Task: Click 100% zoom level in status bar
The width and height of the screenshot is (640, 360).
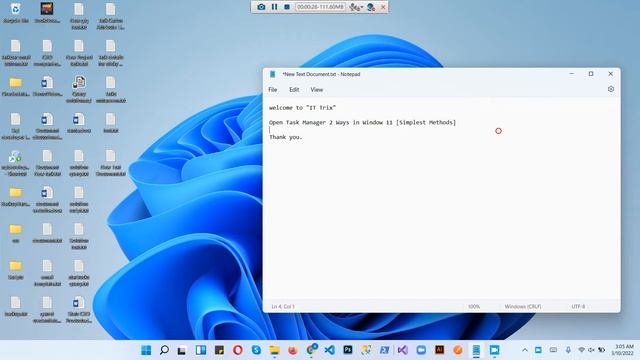Action: click(474, 307)
